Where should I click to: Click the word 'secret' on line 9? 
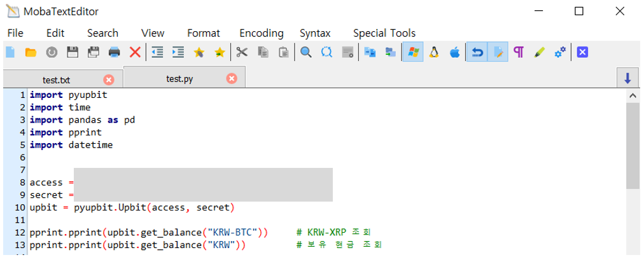[46, 195]
